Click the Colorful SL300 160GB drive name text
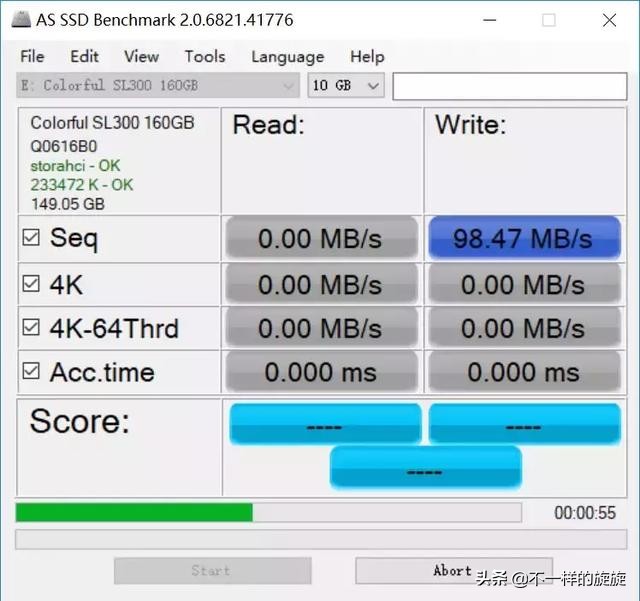Screen dimensions: 640x601 point(112,123)
